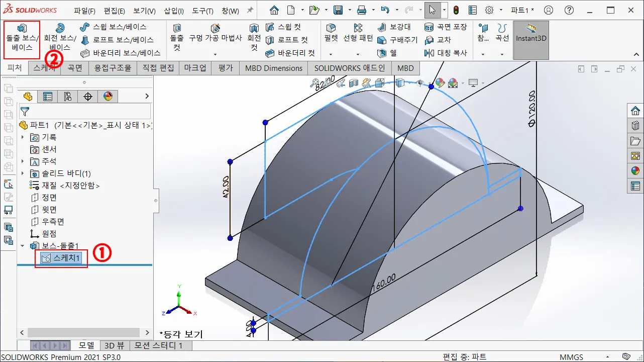Image resolution: width=644 pixels, height=362 pixels.
Task: Click the feature tree filter input field
Action: point(84,112)
